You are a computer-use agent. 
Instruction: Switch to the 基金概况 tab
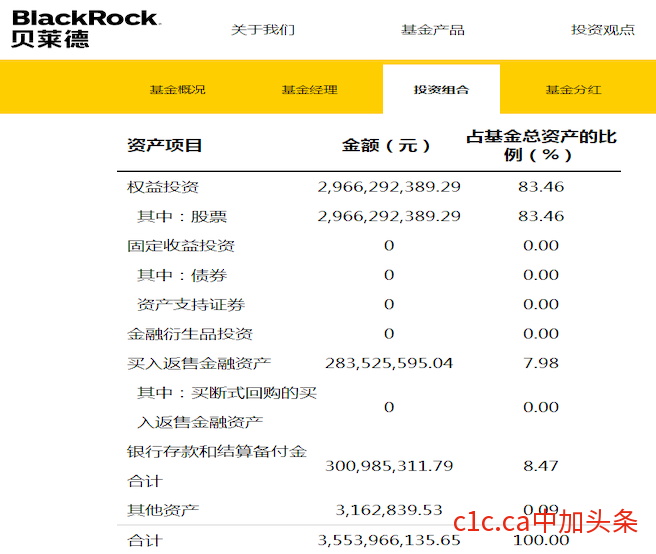177,90
